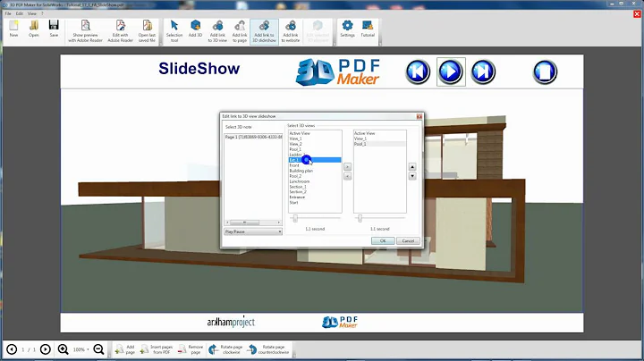Screen dimensions: 644x361
Task: Adjust the left duration slider under available views
Action: [295, 219]
